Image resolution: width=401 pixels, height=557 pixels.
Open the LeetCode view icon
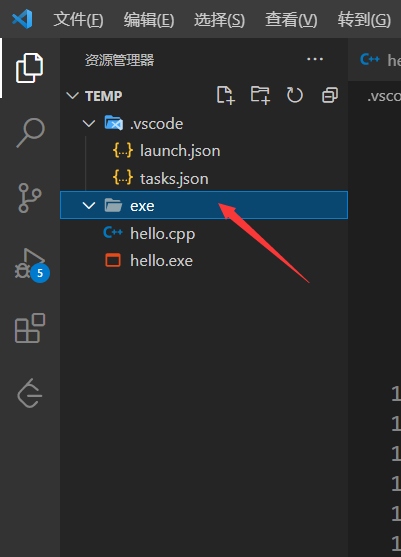point(30,393)
